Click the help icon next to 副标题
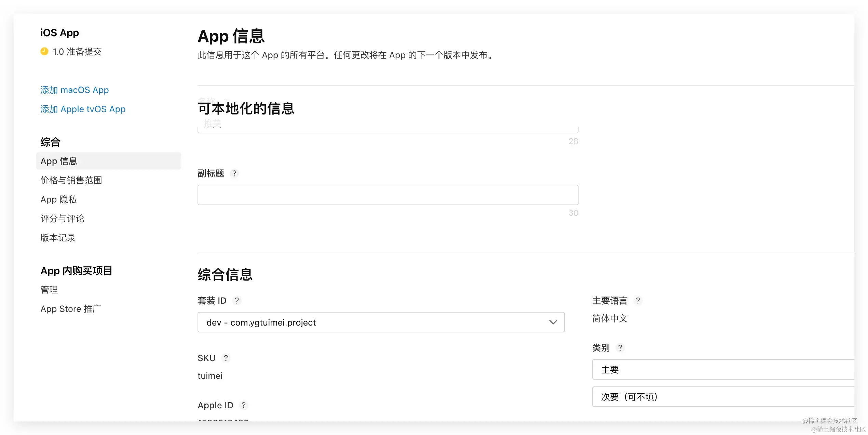This screenshot has height=435, width=868. [x=234, y=173]
